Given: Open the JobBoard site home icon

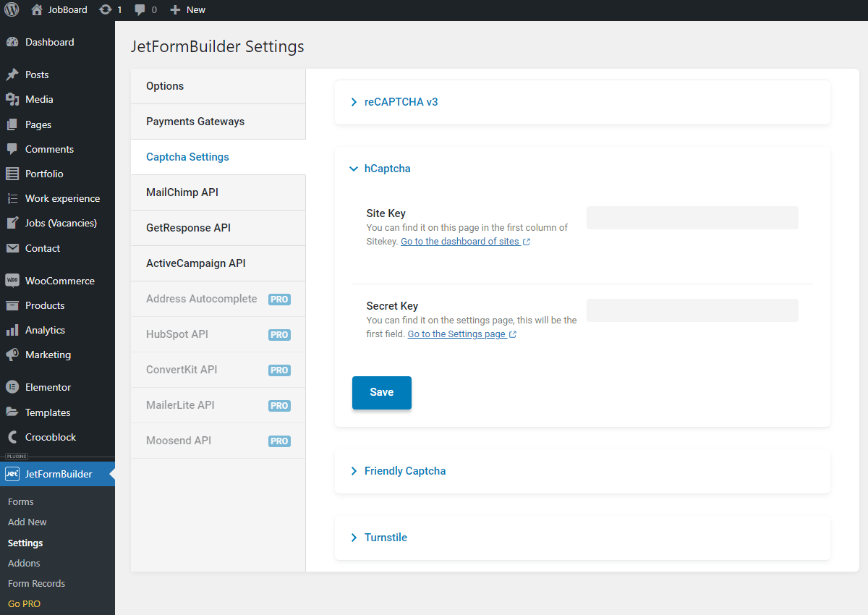Looking at the screenshot, I should coord(37,9).
